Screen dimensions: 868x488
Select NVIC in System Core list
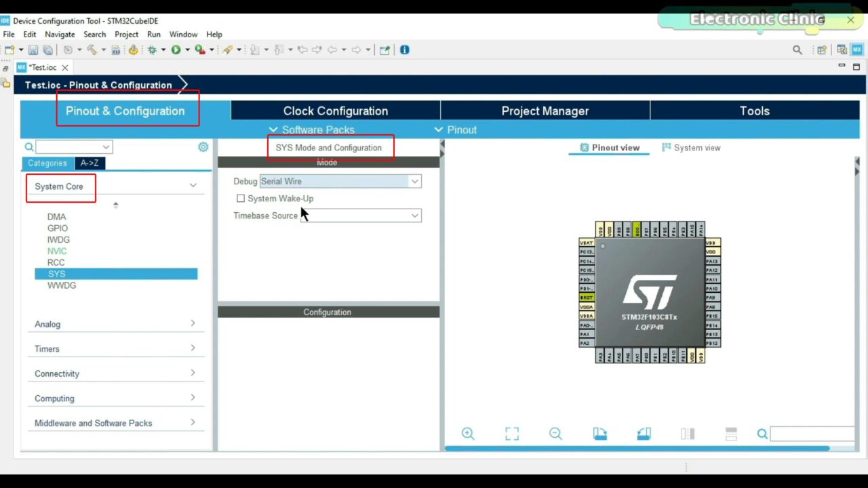pos(57,251)
